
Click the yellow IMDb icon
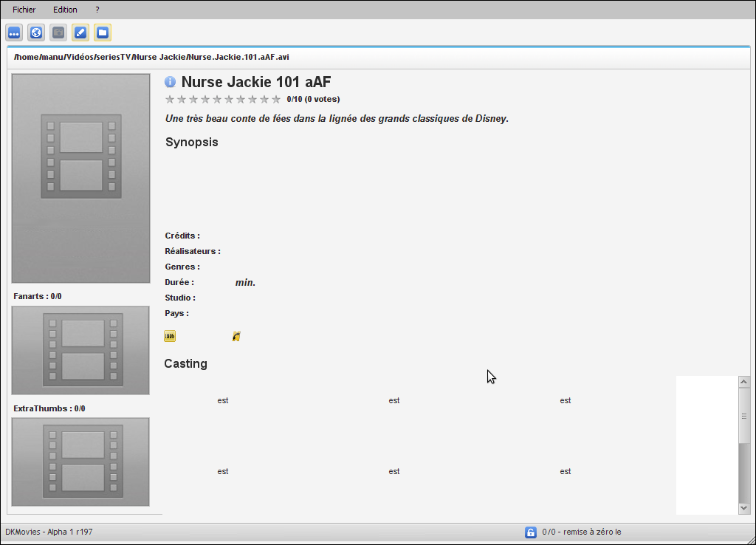point(170,336)
